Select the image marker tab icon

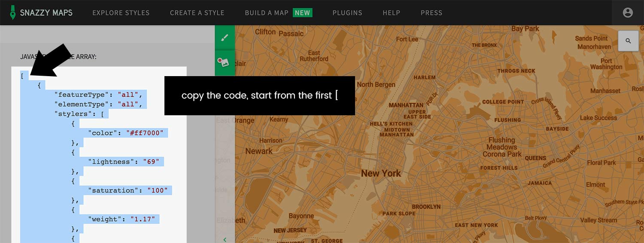coord(225,63)
